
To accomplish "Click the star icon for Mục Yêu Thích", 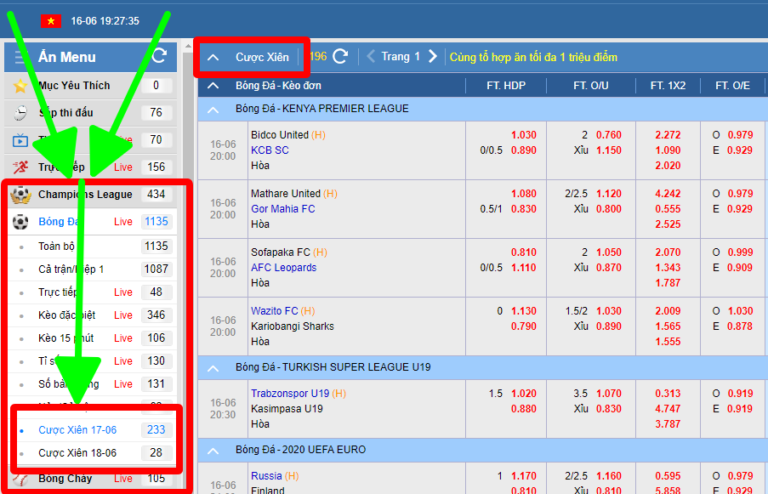I will pyautogui.click(x=19, y=86).
